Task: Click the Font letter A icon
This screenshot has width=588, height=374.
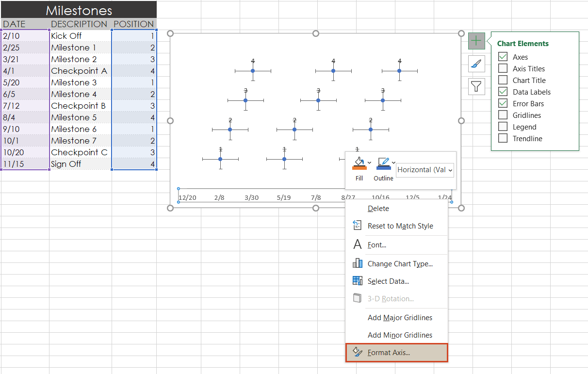Action: [x=357, y=244]
